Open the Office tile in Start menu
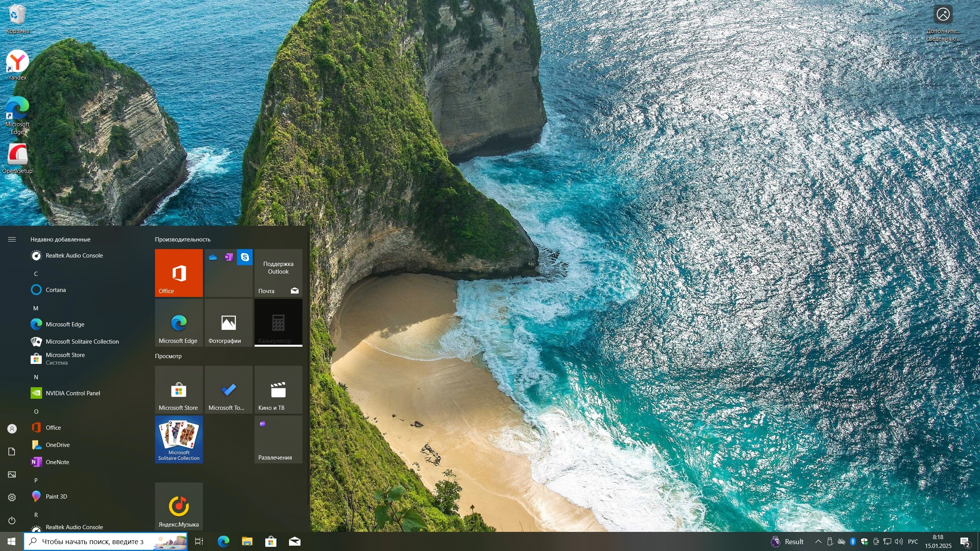980x551 pixels. [179, 273]
